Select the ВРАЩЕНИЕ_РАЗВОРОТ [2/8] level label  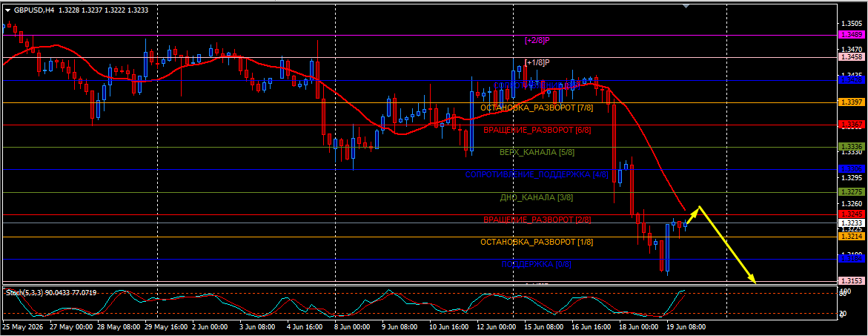[x=537, y=220]
